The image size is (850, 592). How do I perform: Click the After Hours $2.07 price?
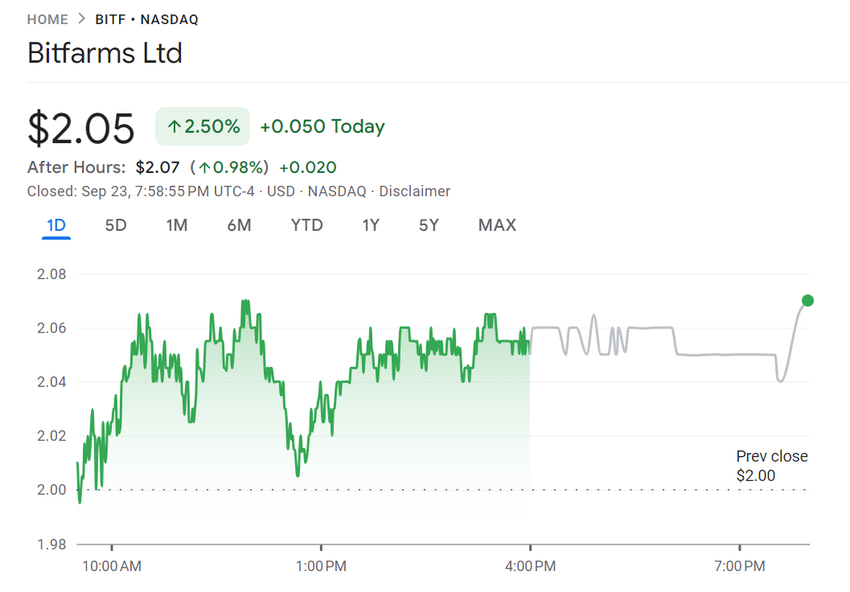pyautogui.click(x=157, y=167)
